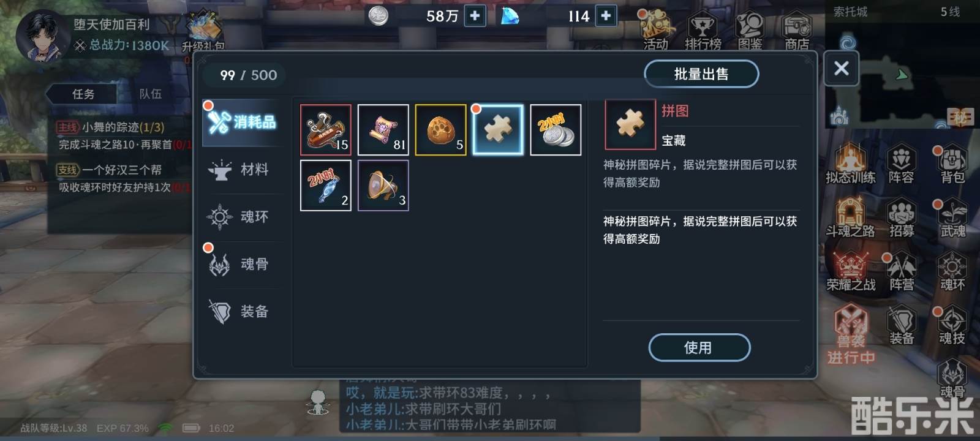Switch to the 材料 materials category

(x=240, y=170)
